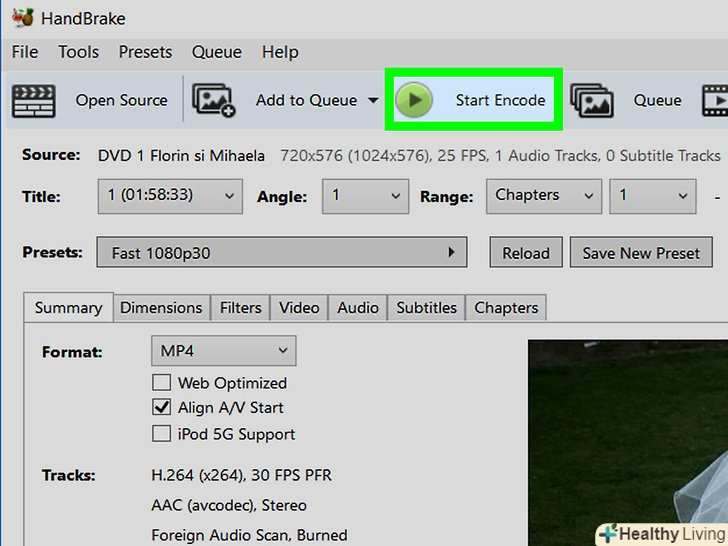Click the source name DVD 1 Florin si Mihaela

coord(181,155)
